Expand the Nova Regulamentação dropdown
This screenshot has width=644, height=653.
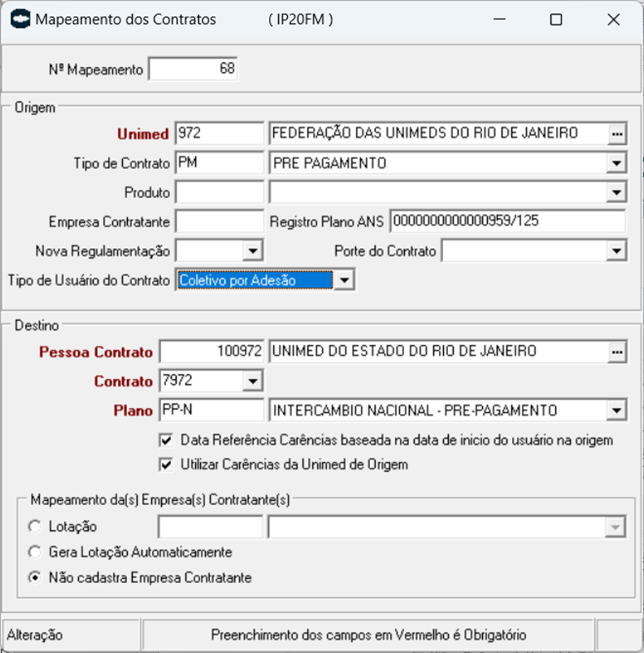pyautogui.click(x=252, y=251)
